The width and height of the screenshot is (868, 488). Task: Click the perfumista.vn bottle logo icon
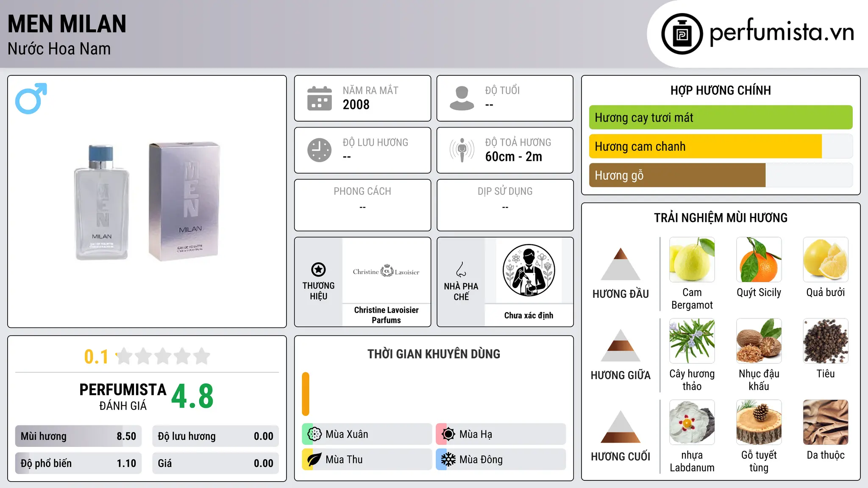click(682, 34)
